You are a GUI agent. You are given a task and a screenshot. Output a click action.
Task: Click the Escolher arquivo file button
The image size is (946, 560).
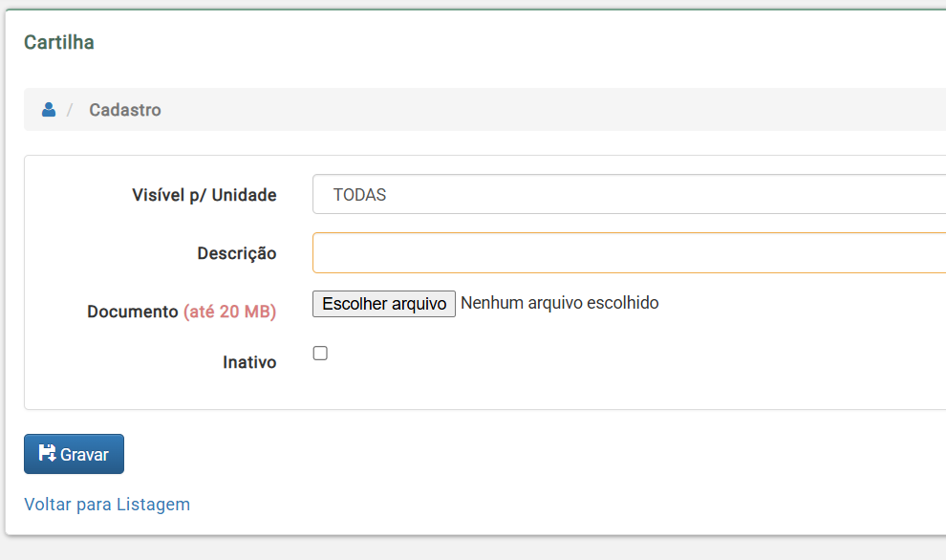(x=384, y=304)
